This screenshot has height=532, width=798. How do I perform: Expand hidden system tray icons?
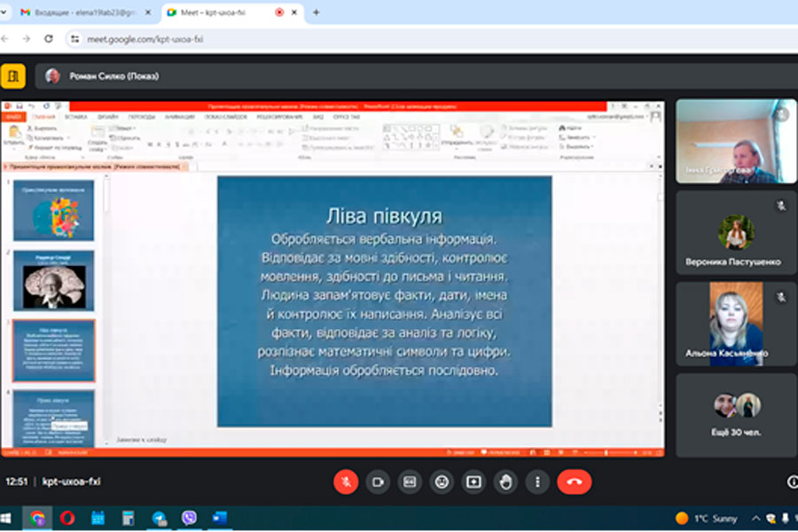(755, 518)
